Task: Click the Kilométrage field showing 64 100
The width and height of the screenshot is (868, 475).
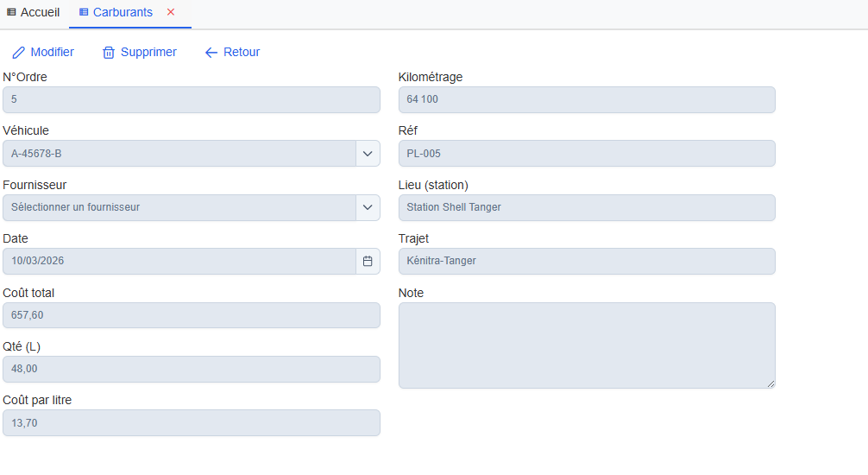Action: coord(587,100)
